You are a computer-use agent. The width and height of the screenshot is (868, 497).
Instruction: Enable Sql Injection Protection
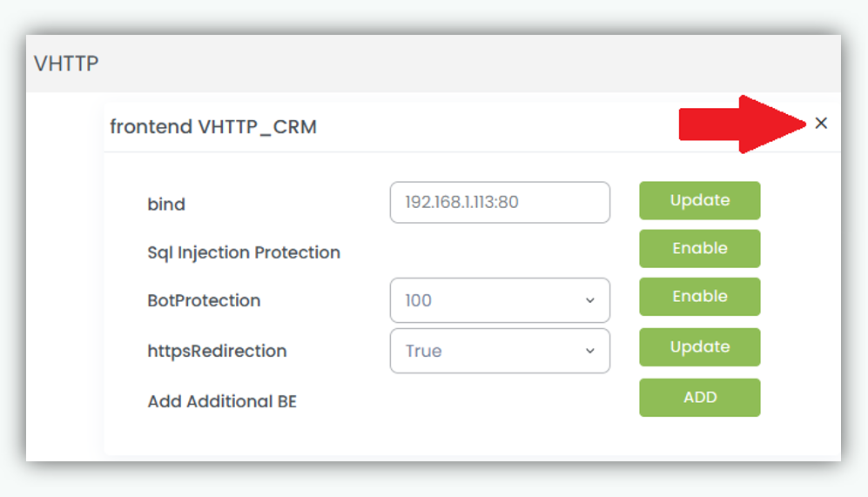coord(699,249)
